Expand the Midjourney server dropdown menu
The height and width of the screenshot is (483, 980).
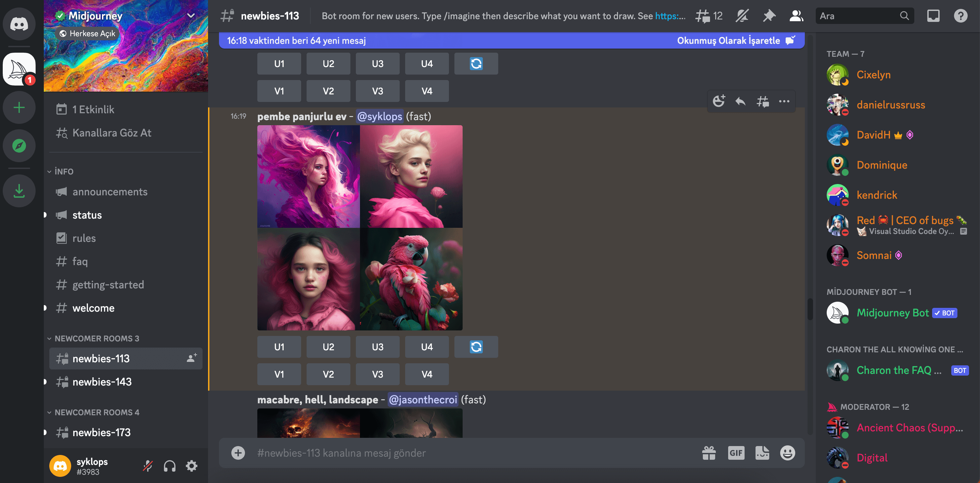tap(191, 16)
